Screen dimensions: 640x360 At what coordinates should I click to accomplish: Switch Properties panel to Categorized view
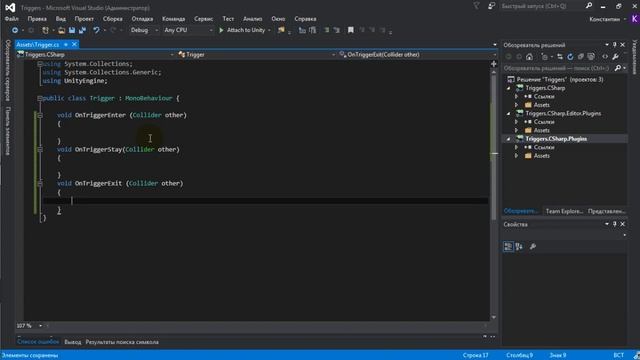pos(508,247)
